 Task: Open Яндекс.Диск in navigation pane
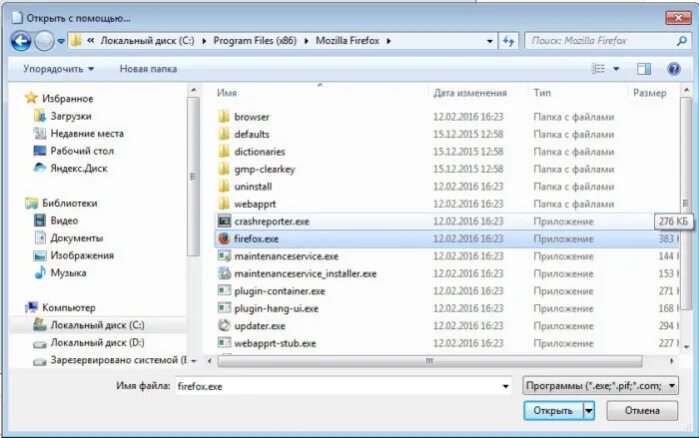coord(78,168)
